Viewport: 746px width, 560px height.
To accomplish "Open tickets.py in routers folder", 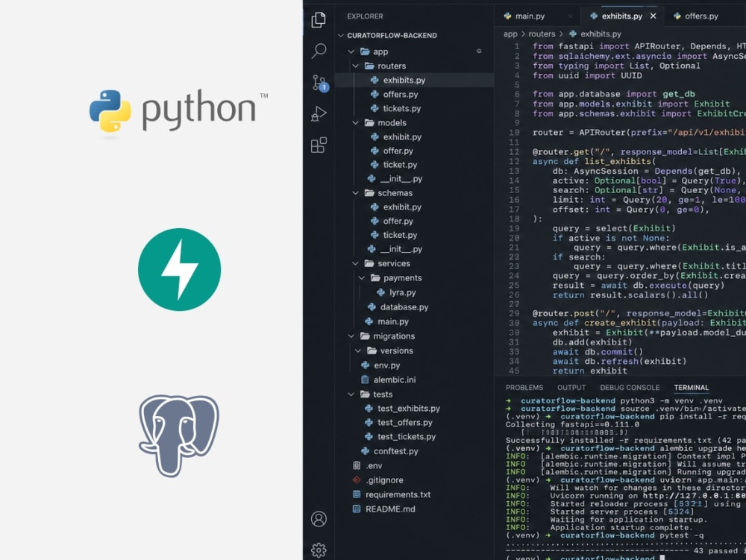I will point(402,109).
